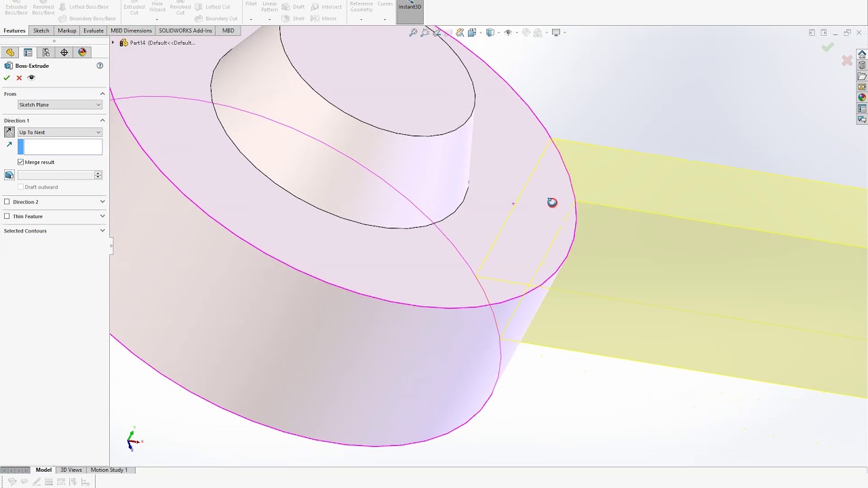Expand the Part14 flyout tree node

pyautogui.click(x=113, y=43)
